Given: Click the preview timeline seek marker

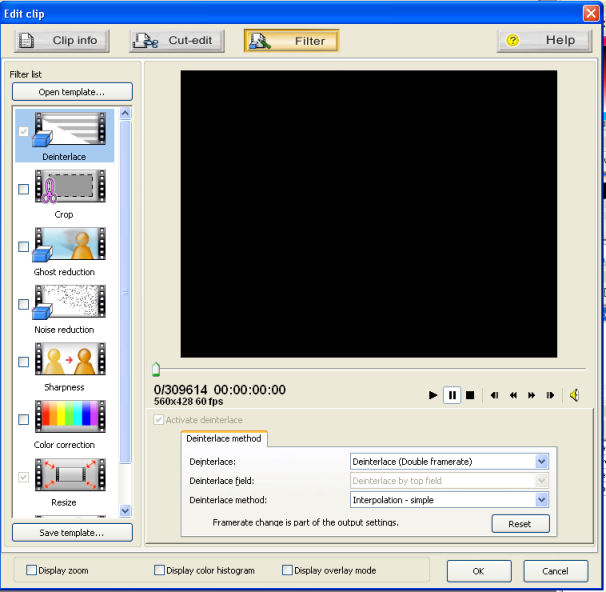Looking at the screenshot, I should [156, 369].
